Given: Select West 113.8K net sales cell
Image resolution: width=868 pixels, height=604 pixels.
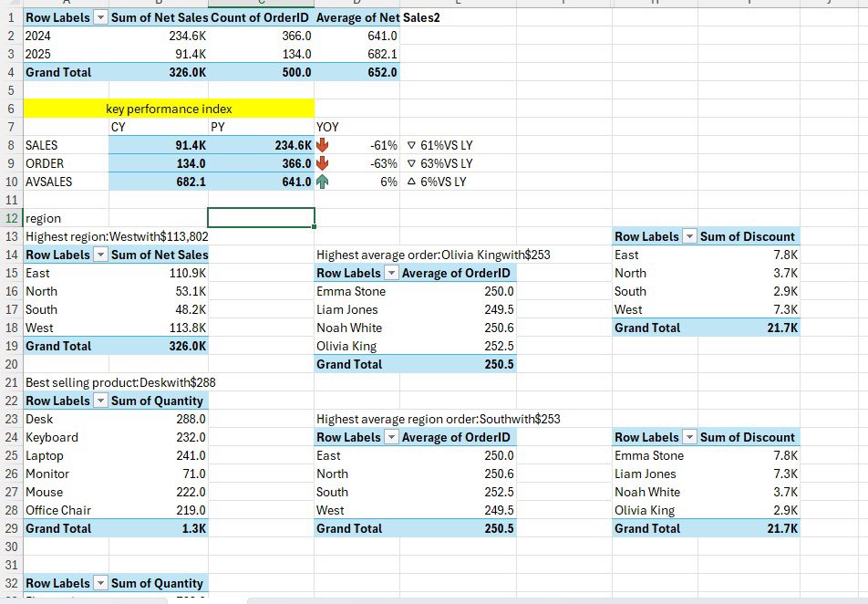Looking at the screenshot, I should 159,328.
